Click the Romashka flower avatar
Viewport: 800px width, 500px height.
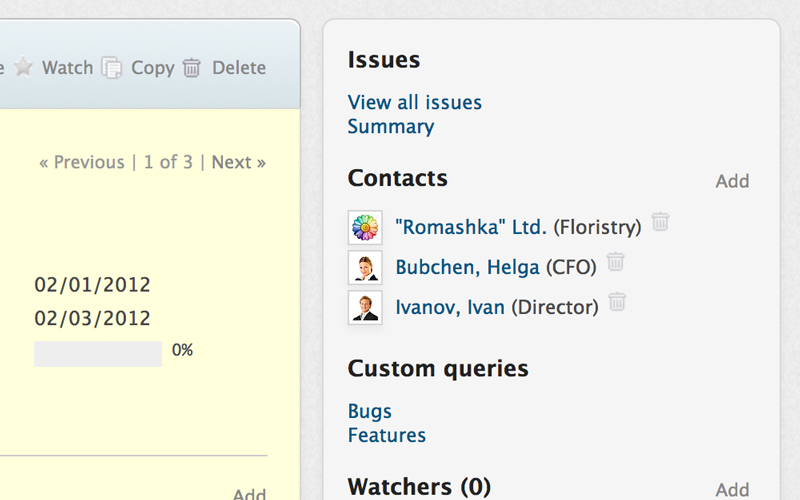(x=365, y=228)
